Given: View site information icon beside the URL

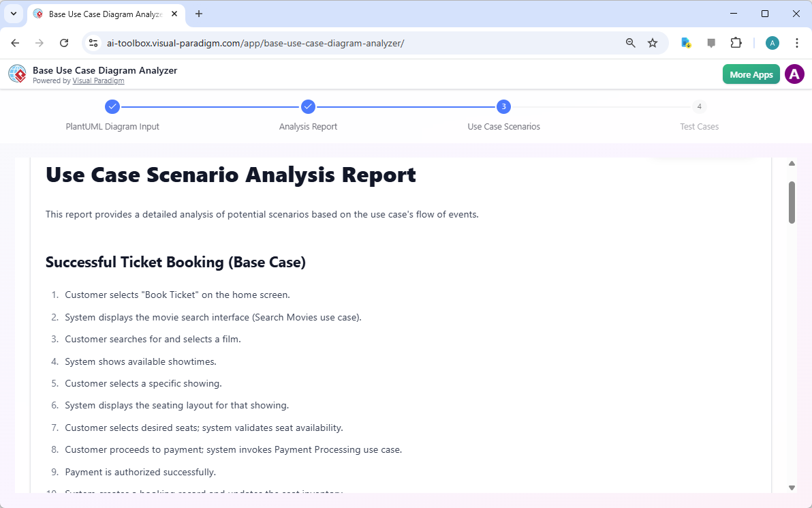Looking at the screenshot, I should coord(93,42).
